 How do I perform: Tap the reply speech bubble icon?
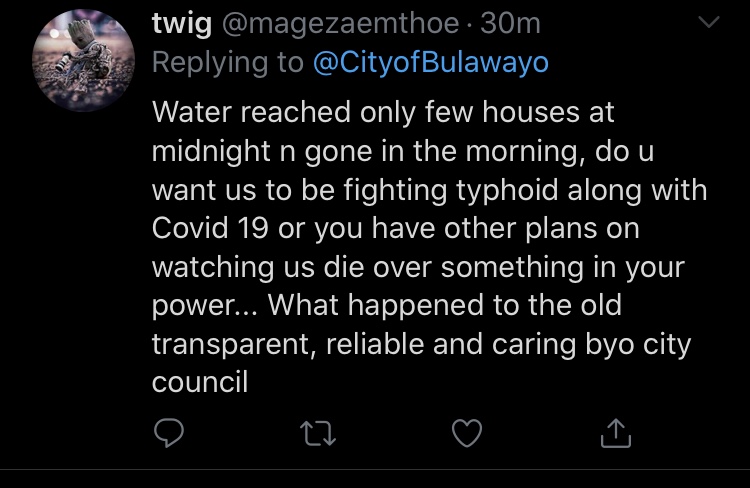169,432
